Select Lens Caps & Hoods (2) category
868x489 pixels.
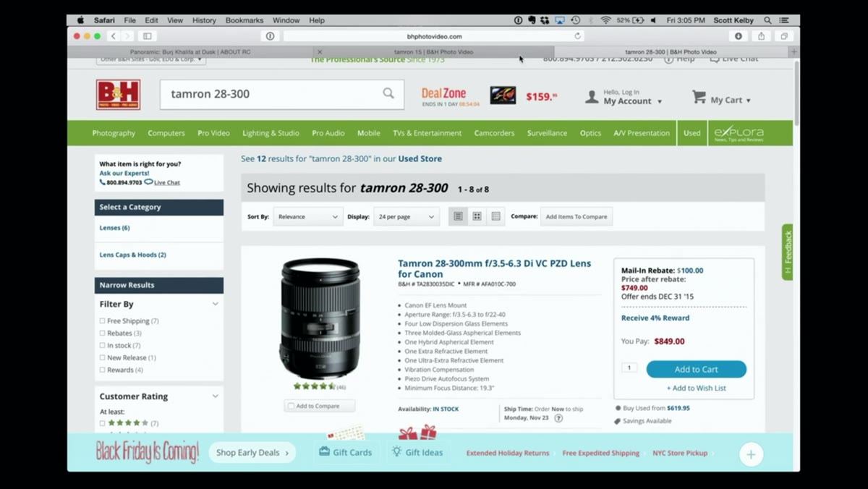132,255
